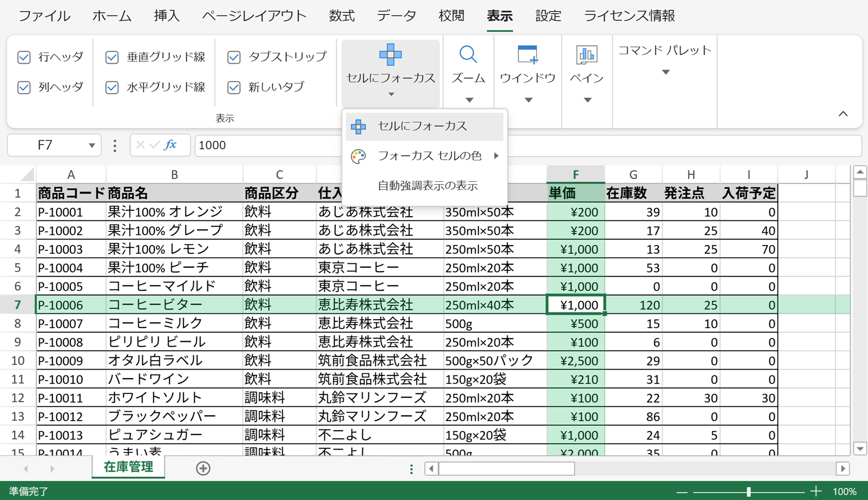Click the zoom in plus icon
The image size is (868, 500).
tap(815, 492)
